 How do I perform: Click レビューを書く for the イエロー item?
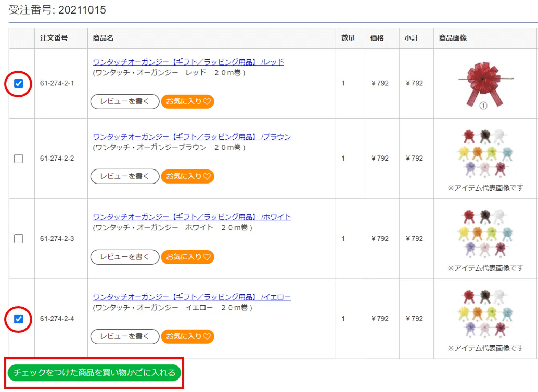(x=125, y=336)
